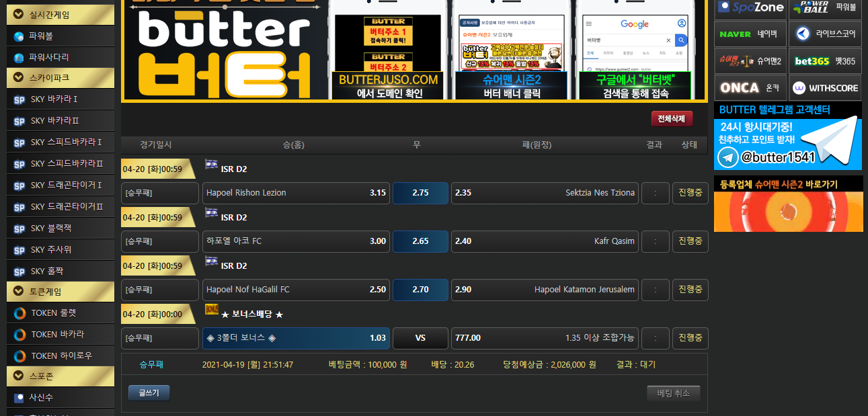Select SKY 바카라 I game
Viewport: 868px width, 416px height.
pos(54,100)
